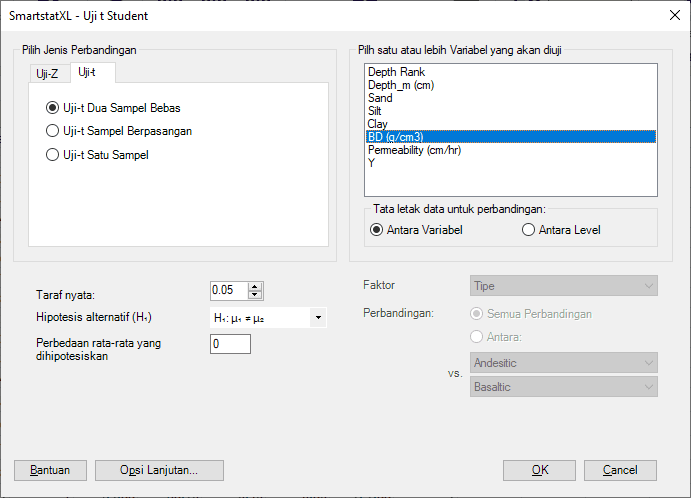Viewport: 691px width, 498px height.
Task: Choose Permeability (cm/hr) variable
Action: pos(414,150)
